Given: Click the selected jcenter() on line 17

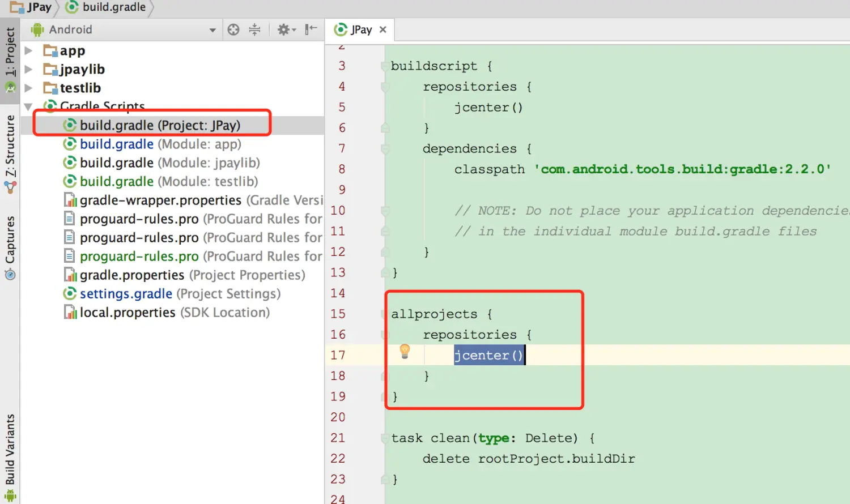Looking at the screenshot, I should point(488,355).
